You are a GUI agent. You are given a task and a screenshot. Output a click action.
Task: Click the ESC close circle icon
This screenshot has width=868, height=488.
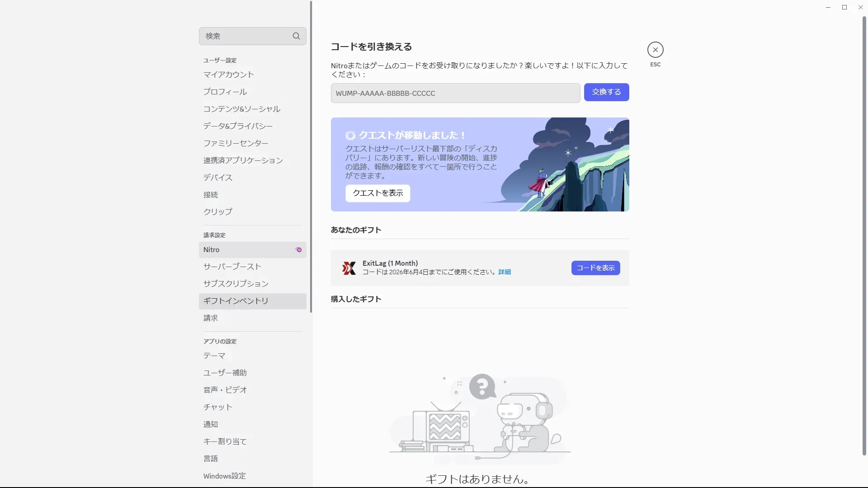pos(655,50)
